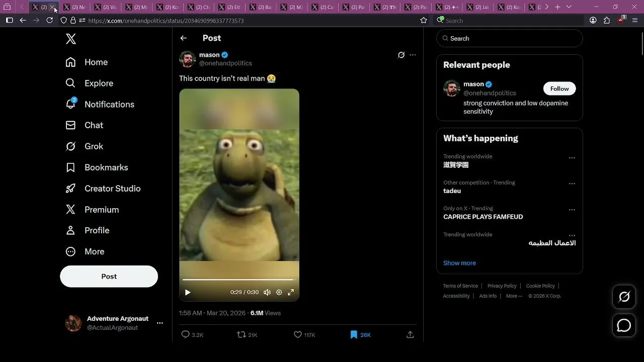Open a new browser tab
The height and width of the screenshot is (362, 644).
click(x=557, y=7)
